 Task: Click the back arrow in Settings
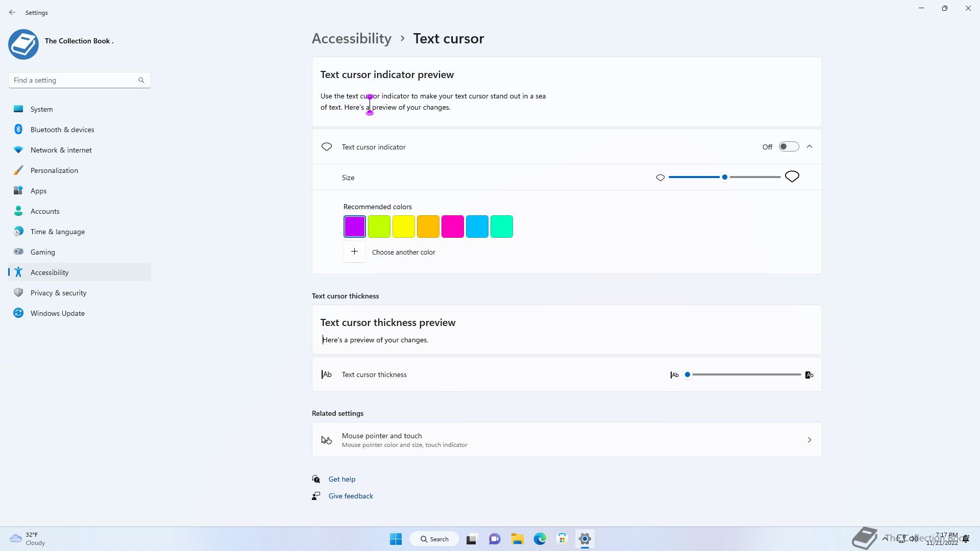point(12,12)
